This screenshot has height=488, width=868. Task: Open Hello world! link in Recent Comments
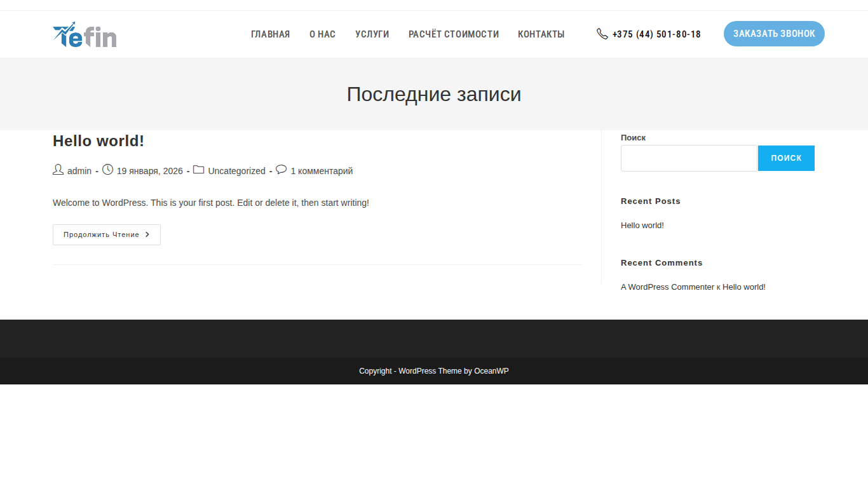744,287
